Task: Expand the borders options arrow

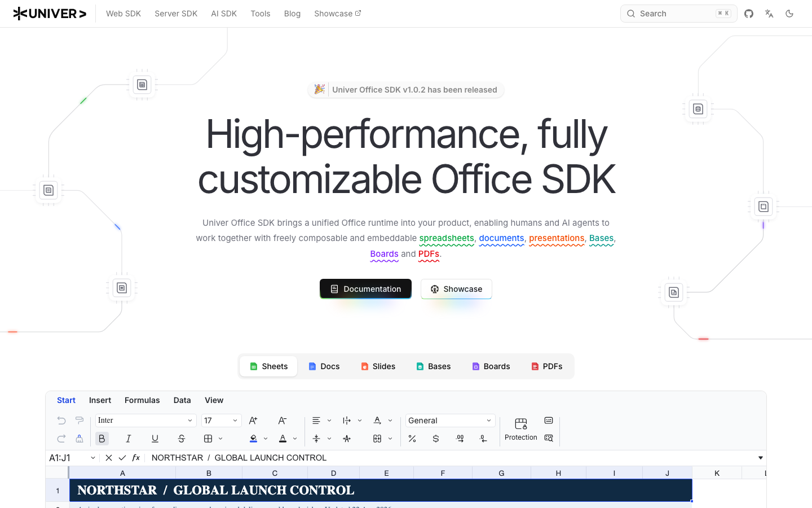Action: [x=220, y=439]
